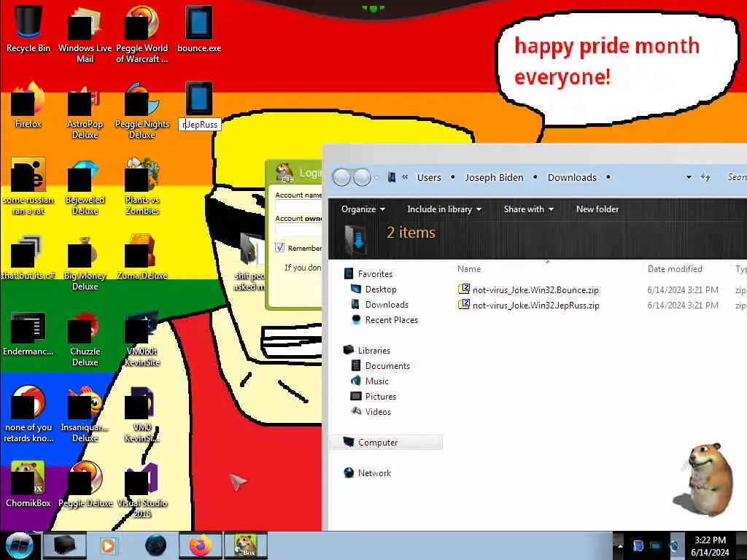747x560 pixels.
Task: Open the Include in library dropdown
Action: 444,209
